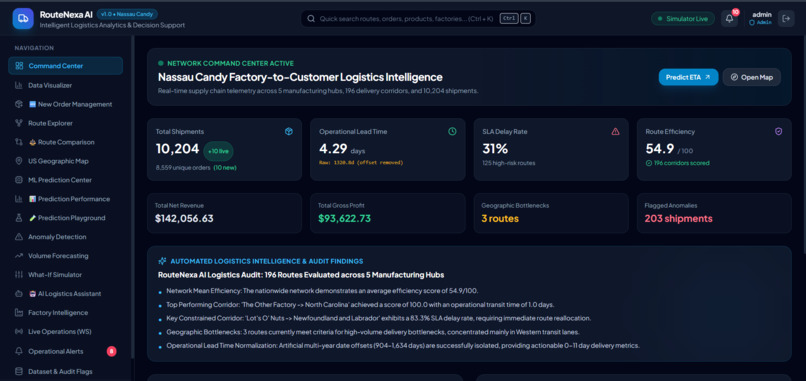Click the Dataset & Audit Flags database icon

coord(19,371)
